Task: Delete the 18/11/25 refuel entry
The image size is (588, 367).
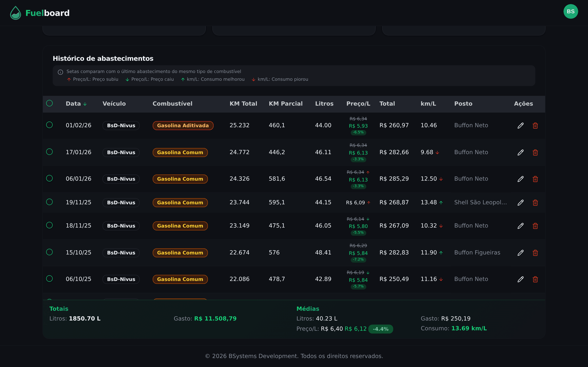Action: (x=535, y=226)
